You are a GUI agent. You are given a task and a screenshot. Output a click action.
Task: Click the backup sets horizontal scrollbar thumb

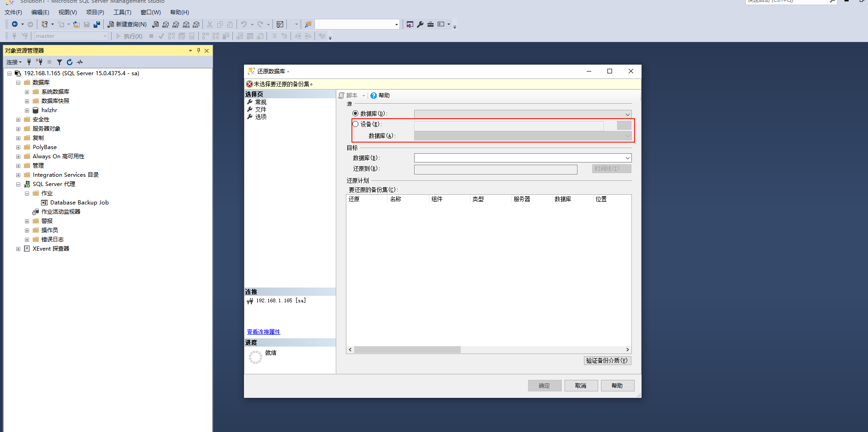(407, 350)
